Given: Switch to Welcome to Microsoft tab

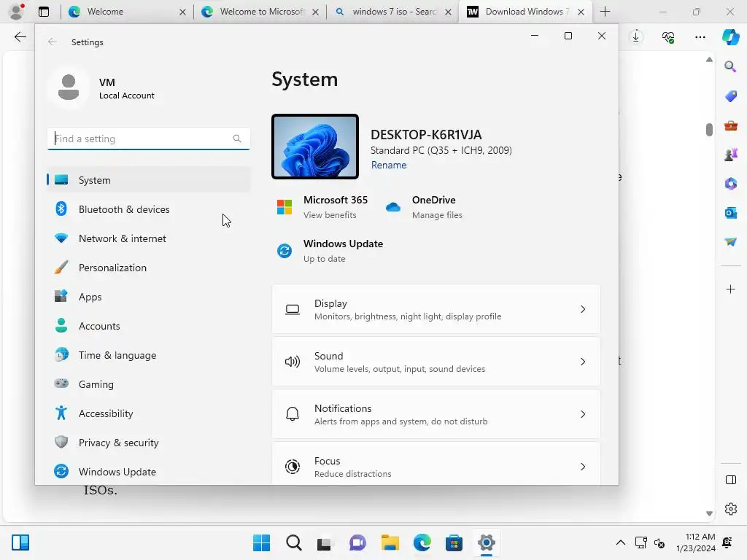Looking at the screenshot, I should (260, 12).
